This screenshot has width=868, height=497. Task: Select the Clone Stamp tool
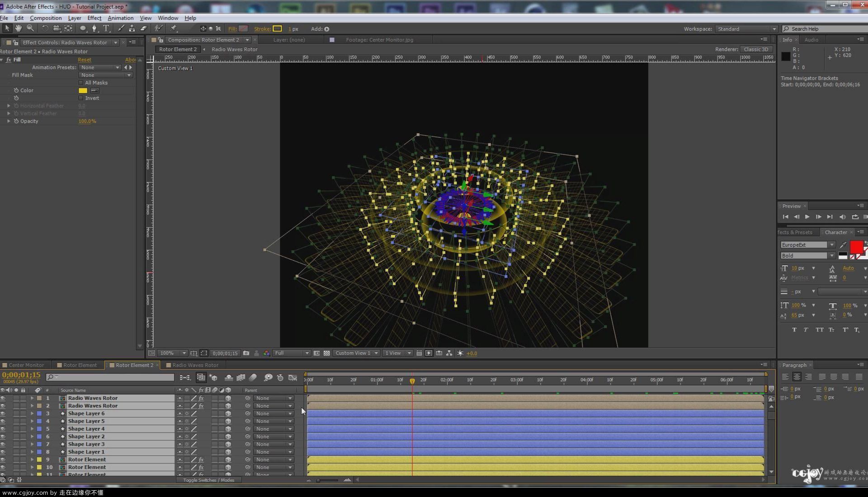[132, 28]
